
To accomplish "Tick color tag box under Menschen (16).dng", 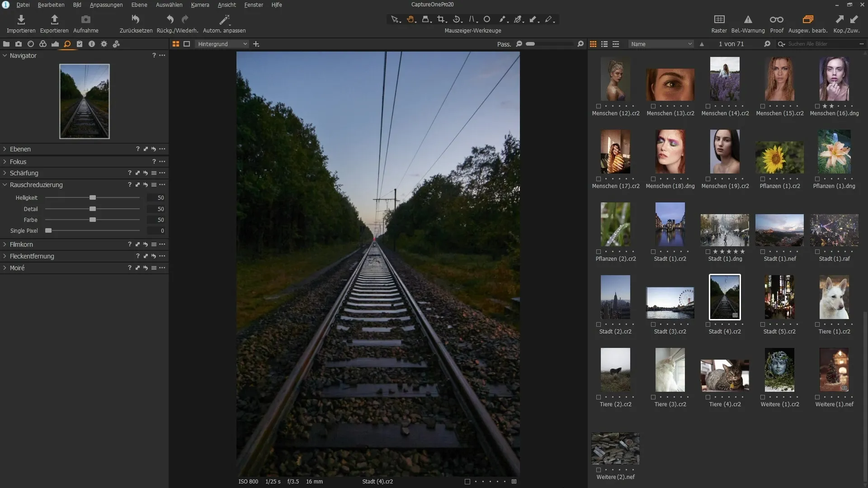I will tap(817, 106).
